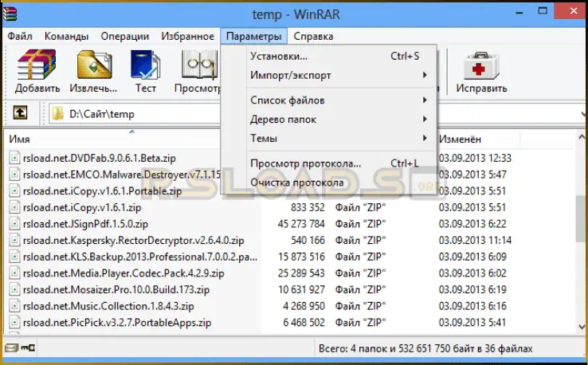Click the Исправить repair icon
Image resolution: width=588 pixels, height=365 pixels.
click(x=481, y=66)
